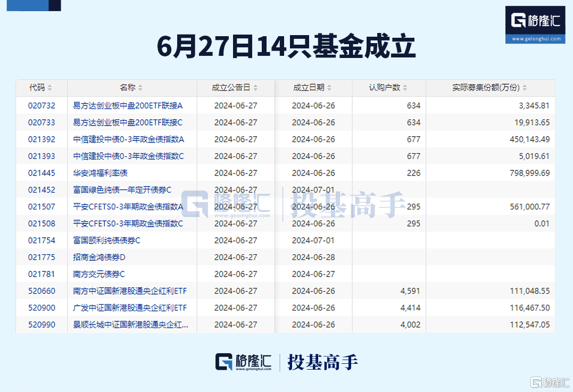Click fund code 021781
The width and height of the screenshot is (573, 392).
coord(41,274)
